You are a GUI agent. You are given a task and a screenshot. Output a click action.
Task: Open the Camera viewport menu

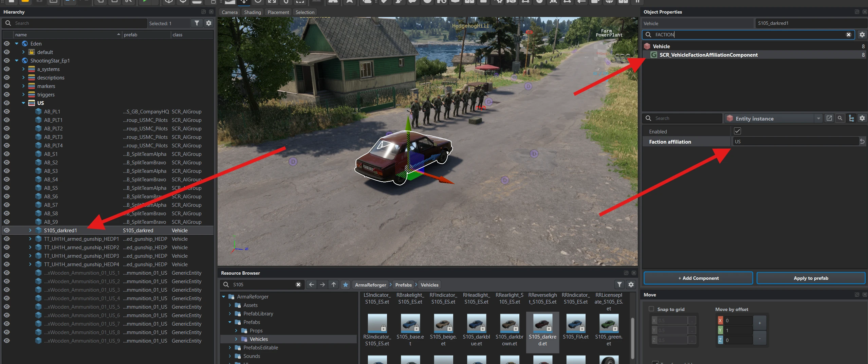pos(229,12)
